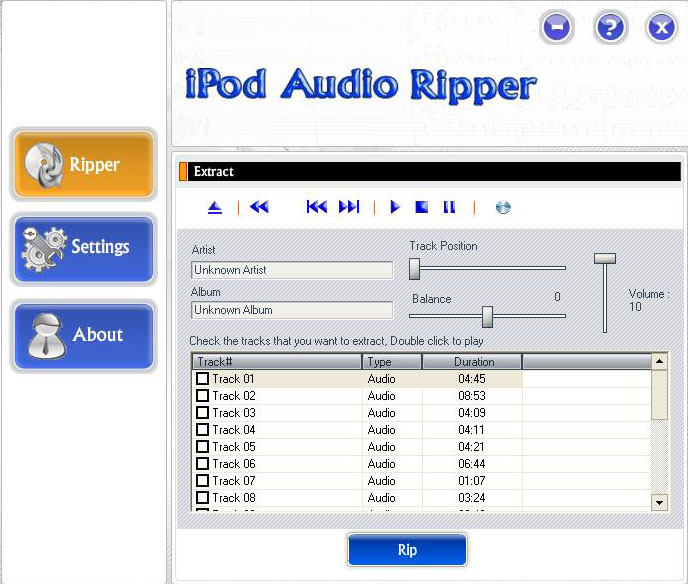This screenshot has width=688, height=584.
Task: Select the 03:24 duration cell
Action: tap(472, 498)
